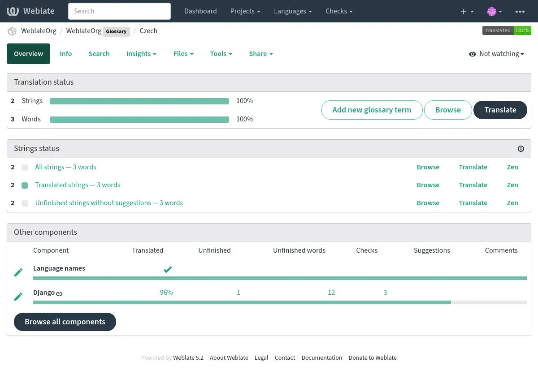Viewport: 538px width, 392px height.
Task: Click the green checkmark for Language names
Action: [x=168, y=269]
